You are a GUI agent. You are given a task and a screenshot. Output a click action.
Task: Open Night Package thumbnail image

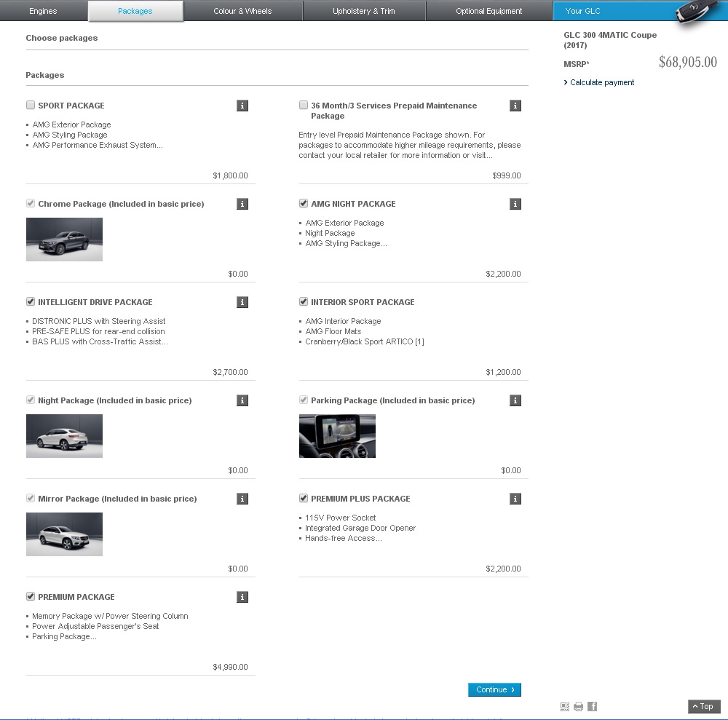click(x=64, y=436)
